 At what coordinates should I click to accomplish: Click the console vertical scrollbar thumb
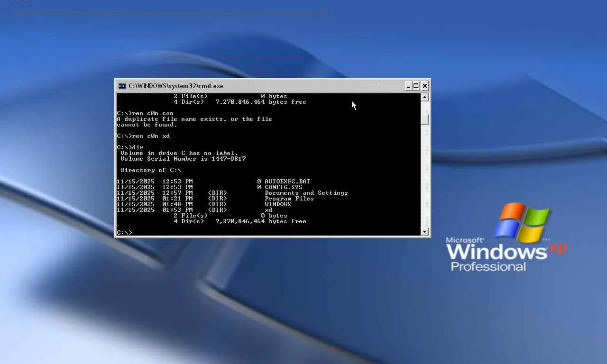424,119
